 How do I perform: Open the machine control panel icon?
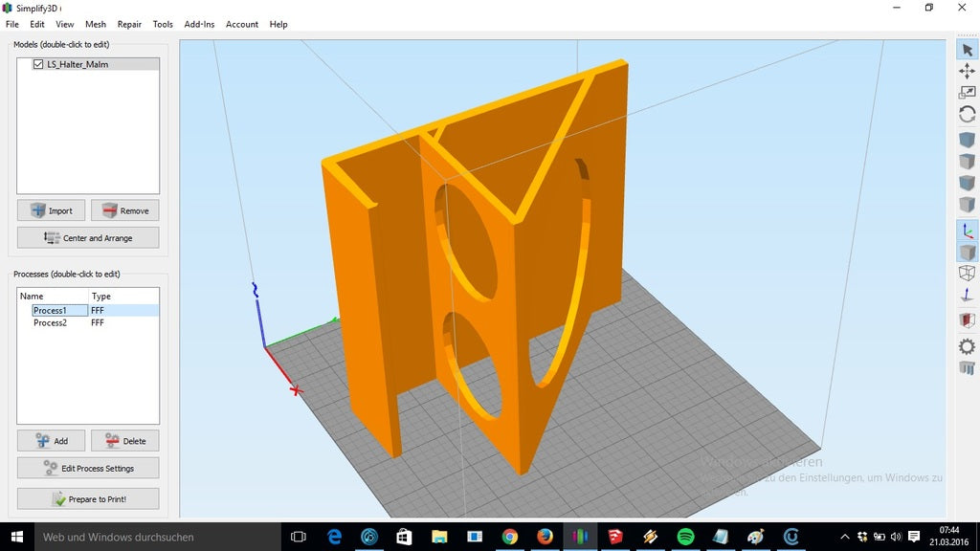point(967,368)
